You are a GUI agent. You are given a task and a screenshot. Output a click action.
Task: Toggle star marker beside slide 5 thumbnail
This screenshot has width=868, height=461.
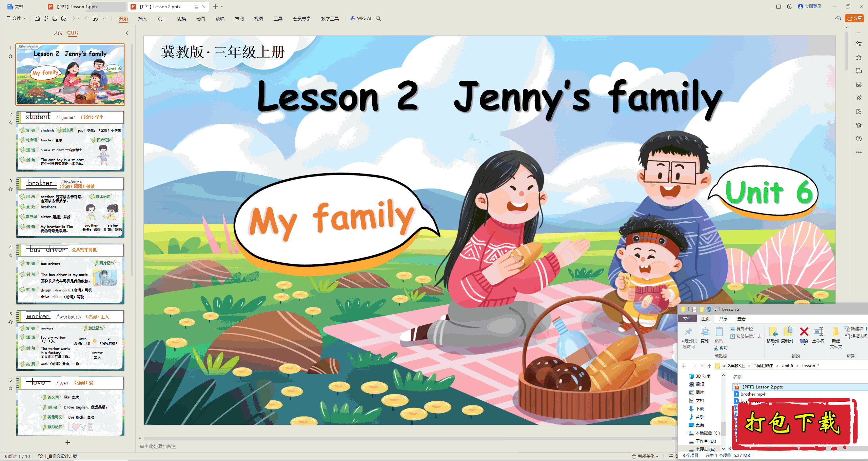pos(11,322)
